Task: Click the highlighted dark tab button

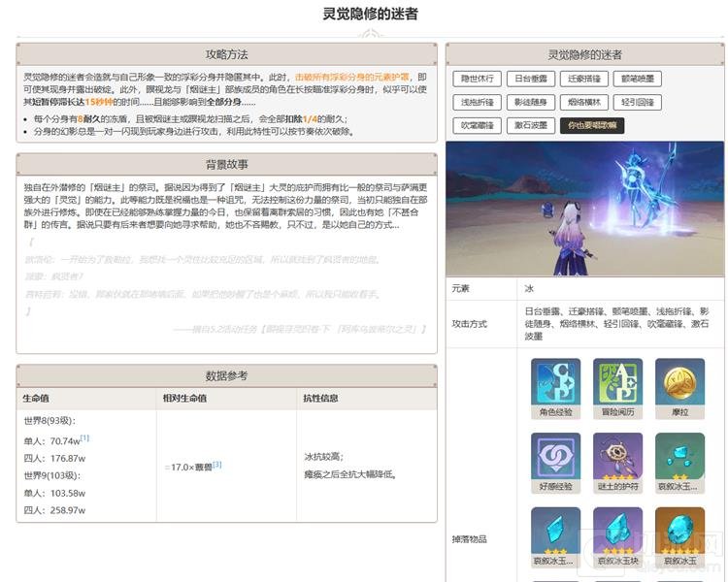Action: tap(591, 125)
